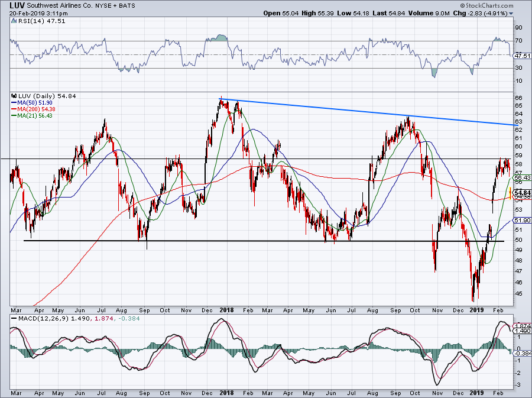This screenshot has width=532, height=398.
Task: Open the StockCharts.com watermark link
Action: pyautogui.click(x=487, y=5)
